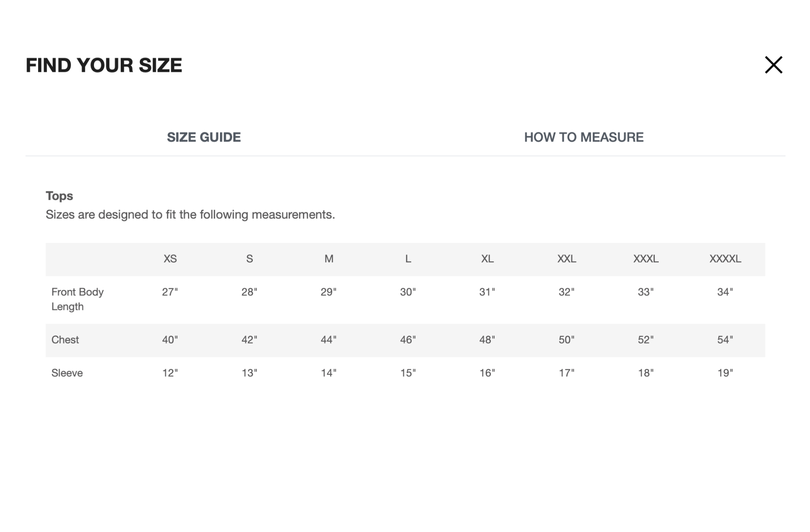This screenshot has height=532, width=810.
Task: Click the Chest row label
Action: point(65,340)
